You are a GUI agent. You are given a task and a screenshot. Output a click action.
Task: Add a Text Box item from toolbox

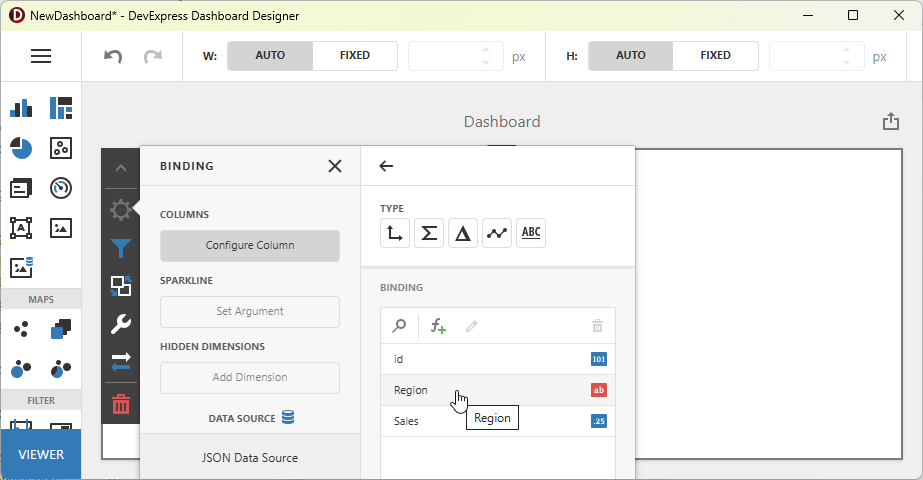[x=21, y=228]
